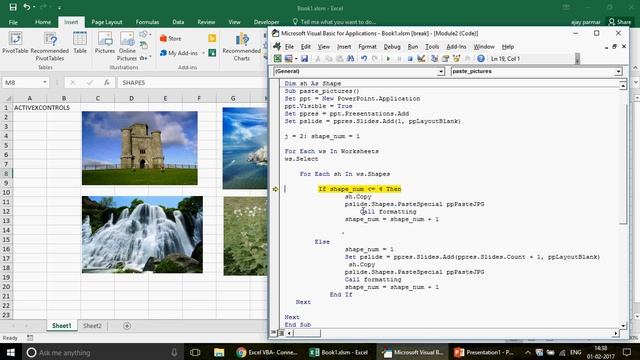Open File Explorer from the taskbar
The height and width of the screenshot is (360, 640).
(x=219, y=352)
